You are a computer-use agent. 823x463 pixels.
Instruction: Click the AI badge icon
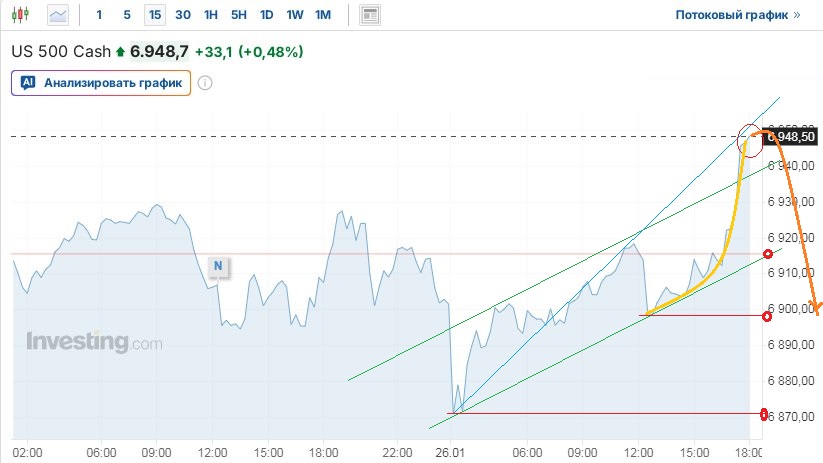[x=28, y=83]
